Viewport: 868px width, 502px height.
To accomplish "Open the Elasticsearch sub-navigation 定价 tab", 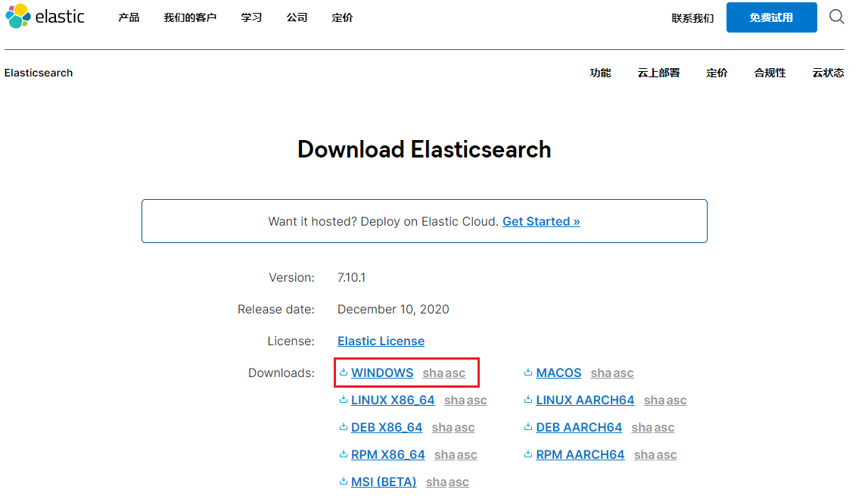I will 717,73.
